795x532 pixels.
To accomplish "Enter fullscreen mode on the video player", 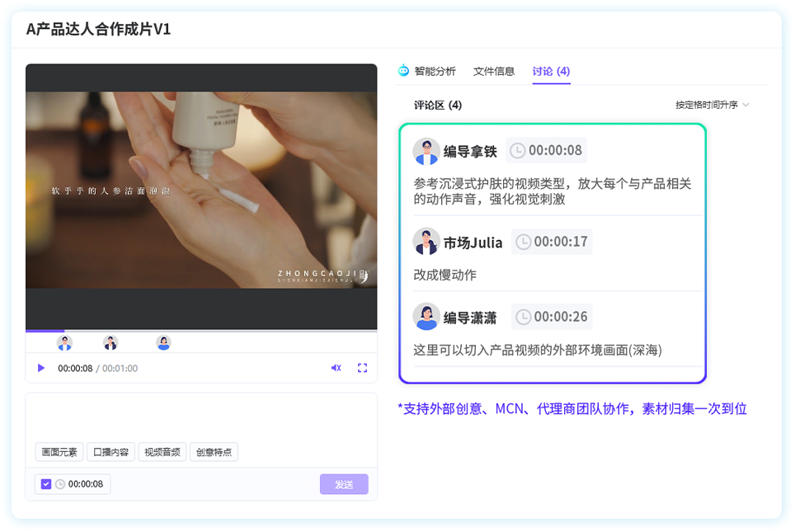I will pyautogui.click(x=362, y=368).
